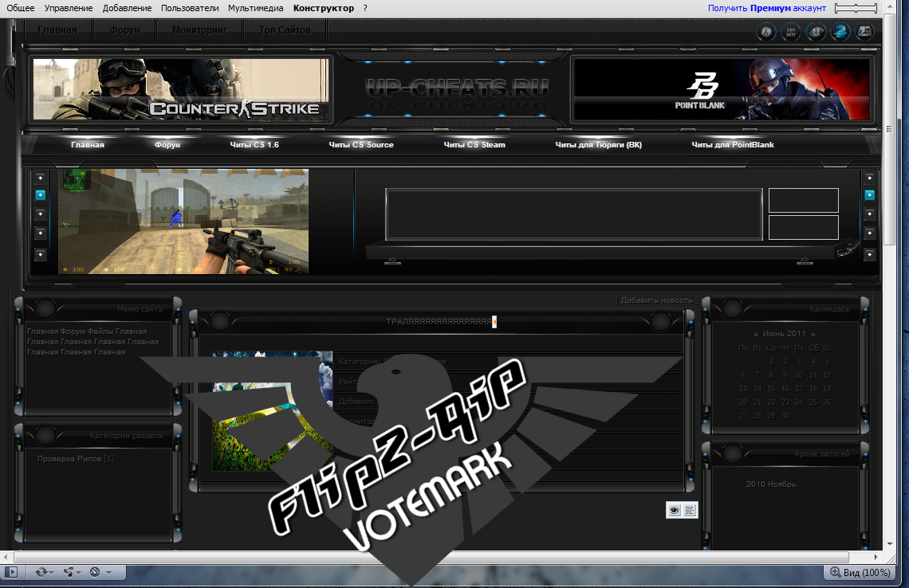Open the dropdown arrow beside sync icon
Image resolution: width=909 pixels, height=588 pixels.
[x=52, y=573]
